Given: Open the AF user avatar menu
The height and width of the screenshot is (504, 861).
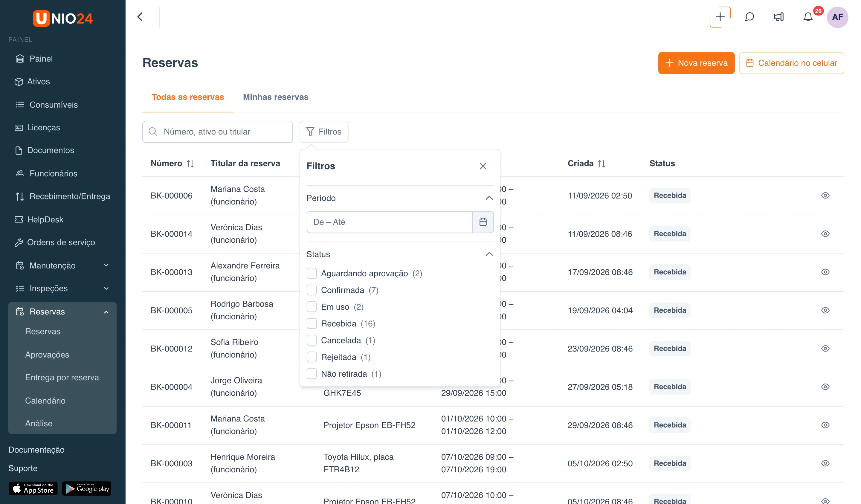Looking at the screenshot, I should pos(837,17).
